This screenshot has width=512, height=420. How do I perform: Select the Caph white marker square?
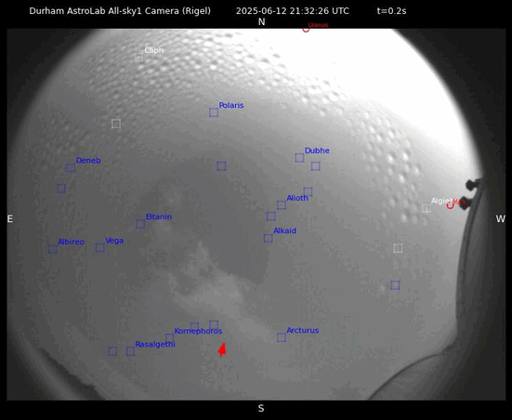coord(138,58)
